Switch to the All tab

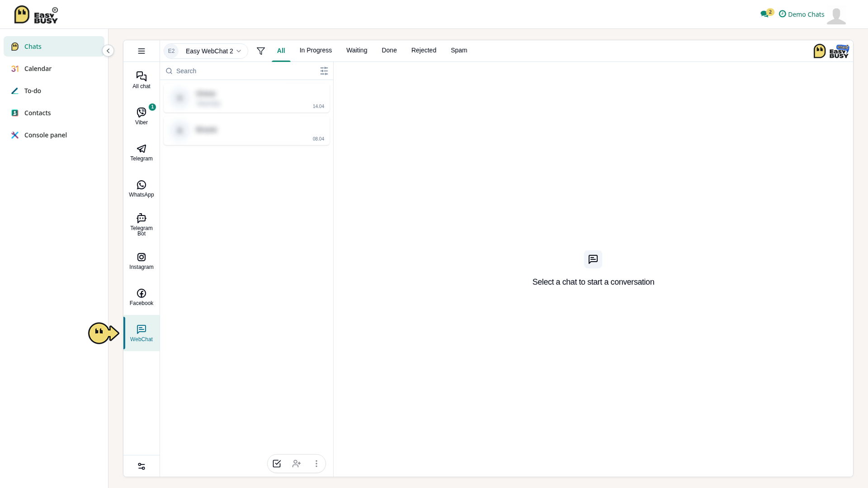pyautogui.click(x=281, y=51)
